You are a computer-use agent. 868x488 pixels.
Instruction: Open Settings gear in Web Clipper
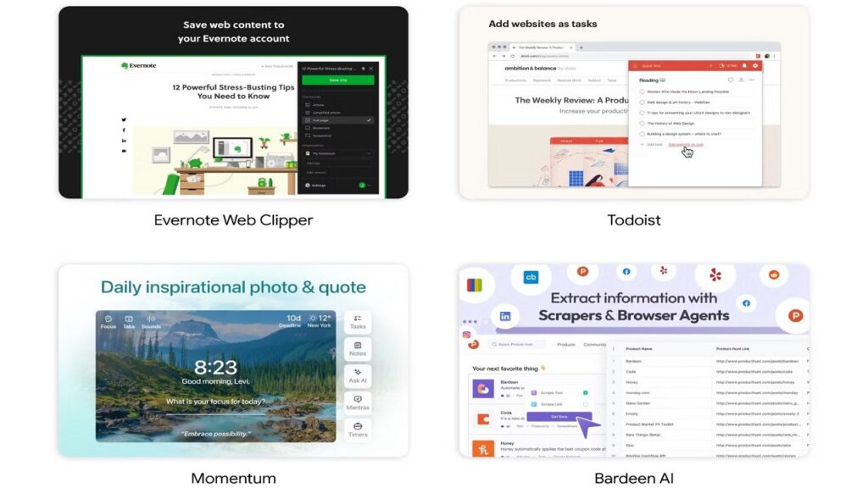(308, 186)
